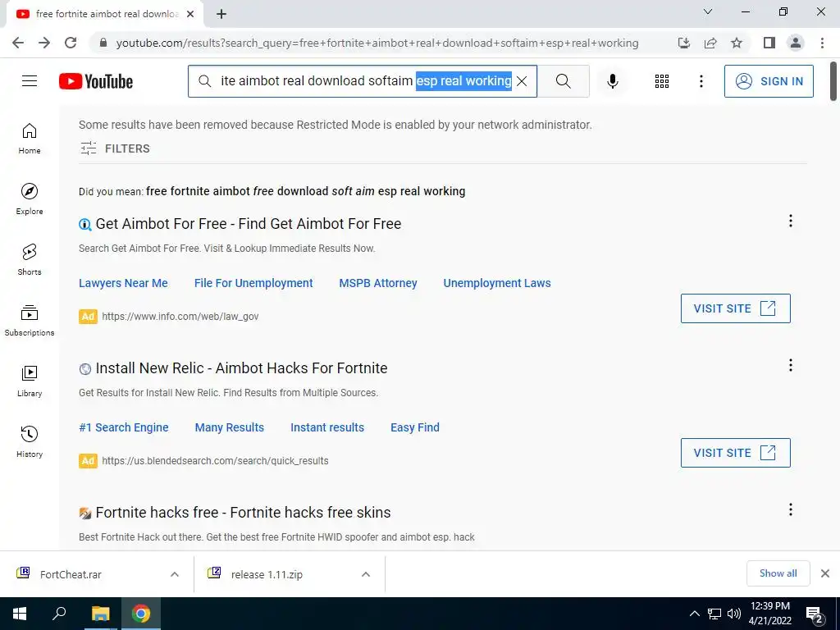Open Windows taskbar search
This screenshot has width=840, height=630.
point(59,614)
